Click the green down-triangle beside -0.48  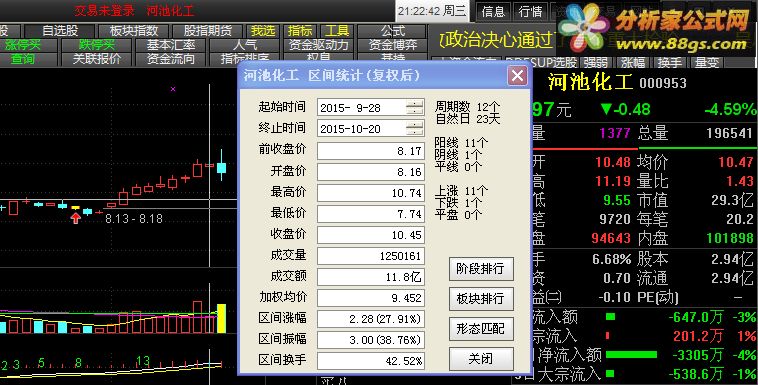(x=606, y=109)
